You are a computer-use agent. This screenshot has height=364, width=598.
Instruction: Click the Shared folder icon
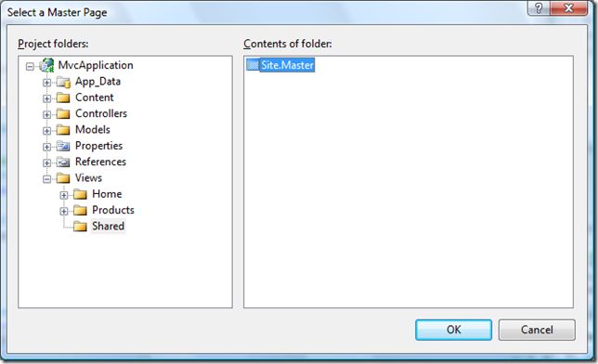[80, 227]
